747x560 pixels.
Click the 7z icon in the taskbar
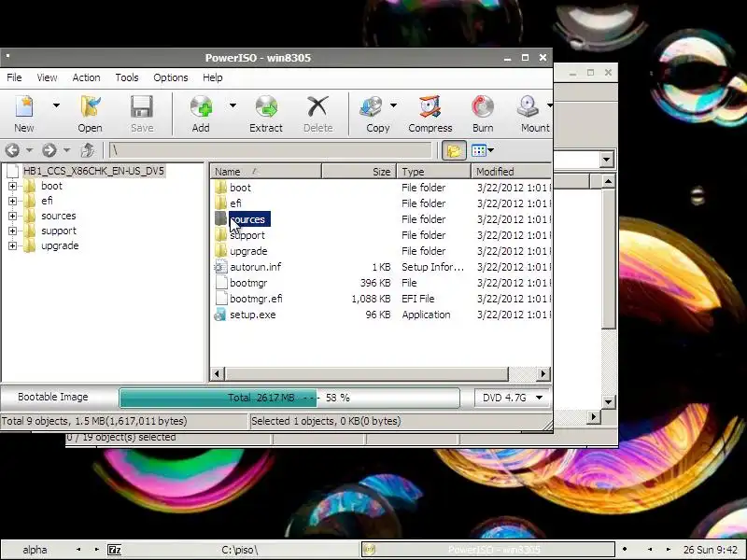[x=114, y=551]
